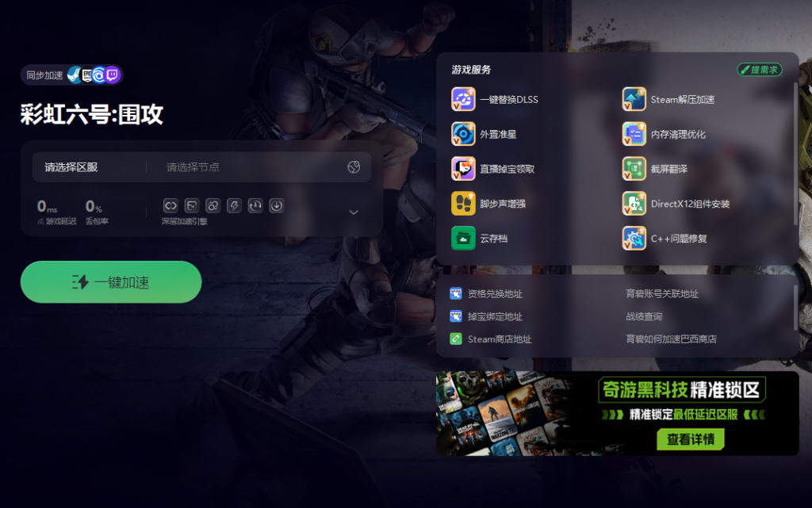Open the 脚步声增强 footstep icon
Image resolution: width=812 pixels, height=508 pixels.
point(463,204)
